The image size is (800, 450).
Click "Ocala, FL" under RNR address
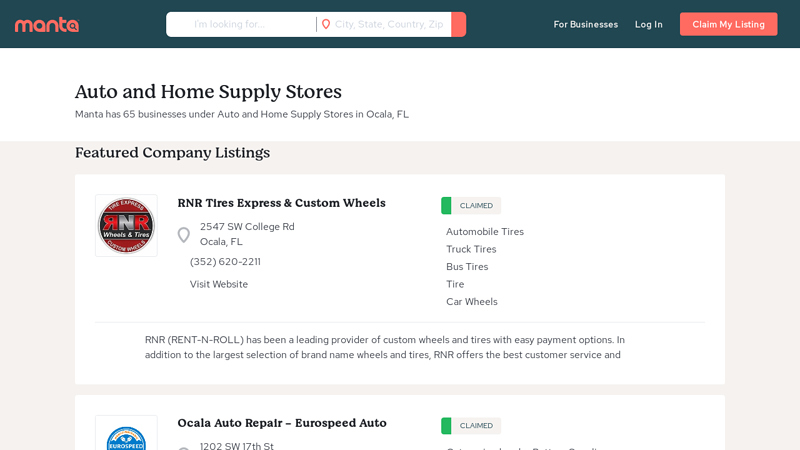221,241
